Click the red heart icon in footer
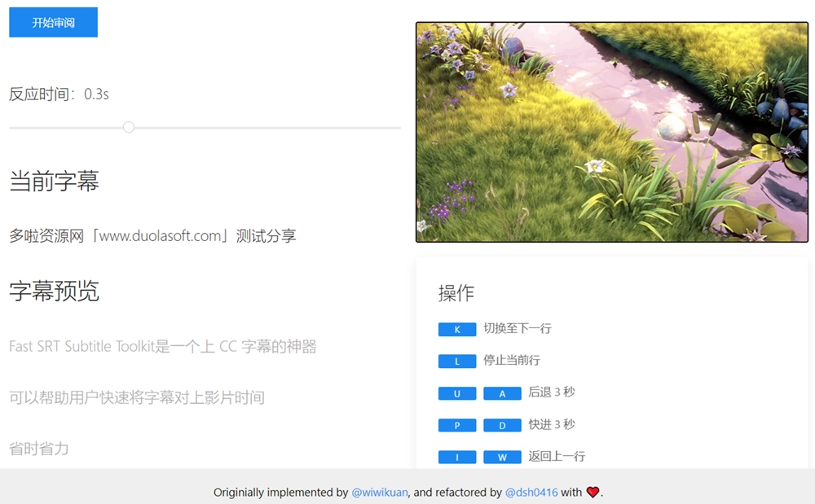Screen dimensions: 815x504 point(593,492)
